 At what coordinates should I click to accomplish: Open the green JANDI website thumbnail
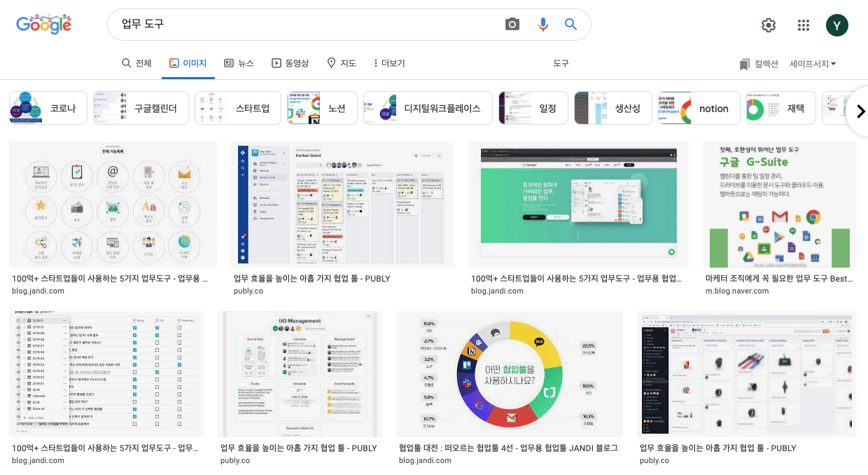(x=578, y=205)
